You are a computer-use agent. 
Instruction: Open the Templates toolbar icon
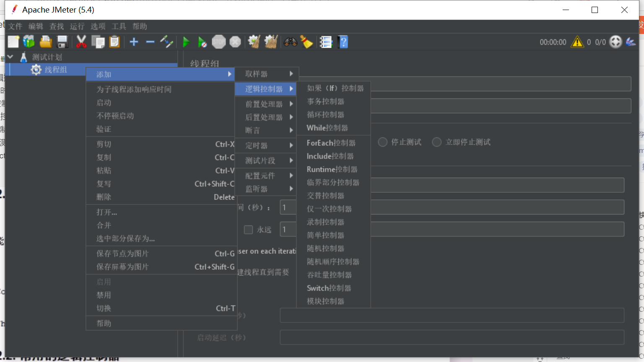(29, 42)
